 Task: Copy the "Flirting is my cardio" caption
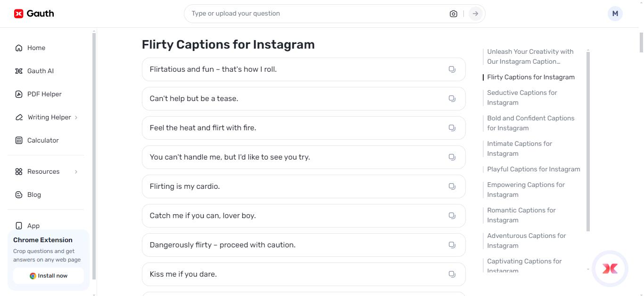[x=452, y=186]
